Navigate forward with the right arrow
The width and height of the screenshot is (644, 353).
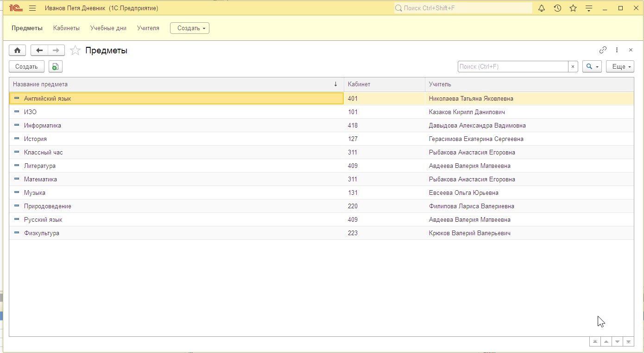tap(56, 51)
